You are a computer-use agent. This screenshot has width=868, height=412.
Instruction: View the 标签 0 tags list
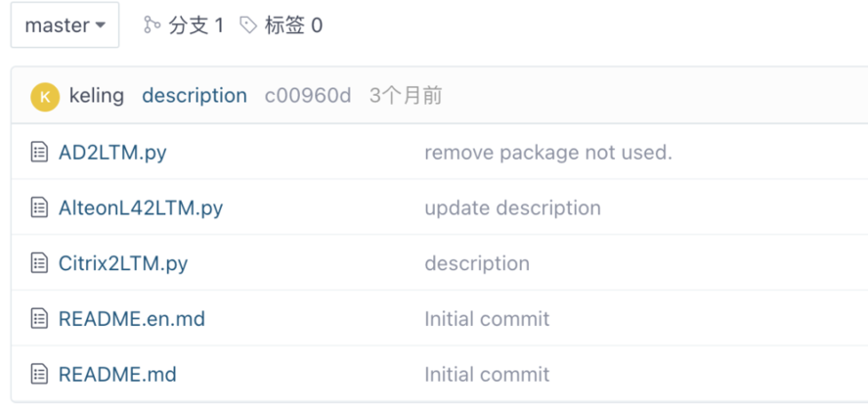coord(293,25)
